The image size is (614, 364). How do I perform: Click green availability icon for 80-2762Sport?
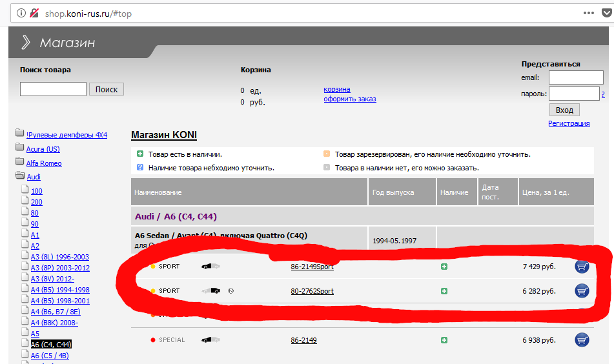(444, 291)
